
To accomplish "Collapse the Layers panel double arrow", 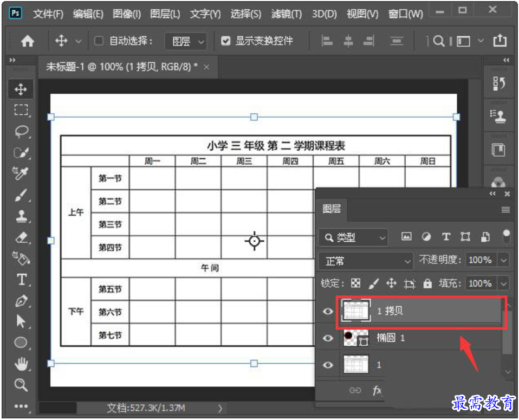I will (x=492, y=194).
